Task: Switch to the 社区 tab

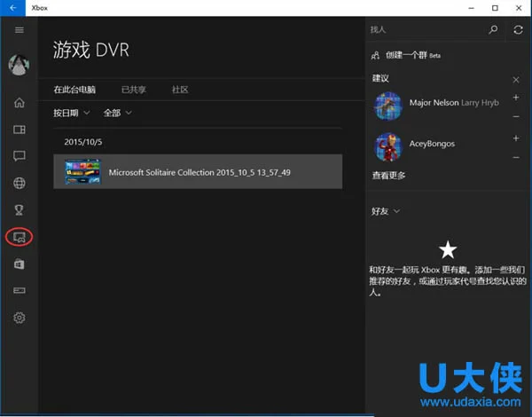Action: (180, 90)
